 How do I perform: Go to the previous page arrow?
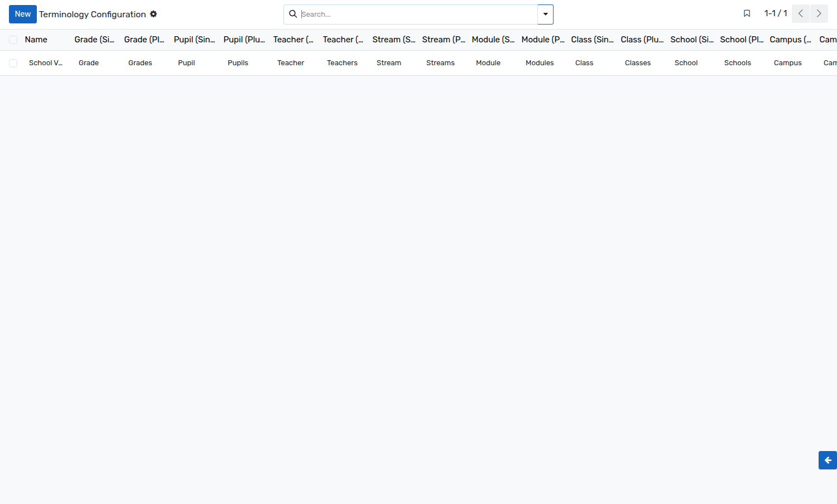801,13
